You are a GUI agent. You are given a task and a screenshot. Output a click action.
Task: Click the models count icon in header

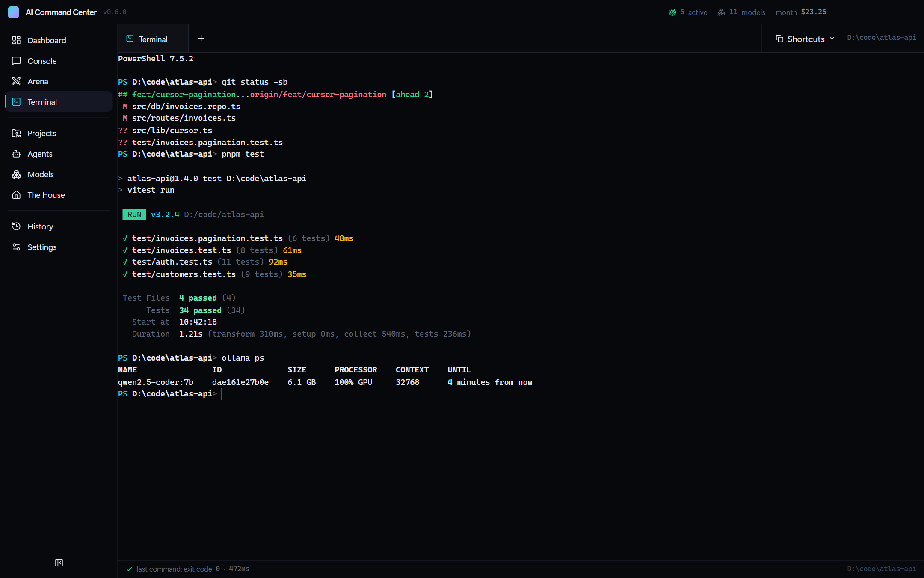click(721, 12)
